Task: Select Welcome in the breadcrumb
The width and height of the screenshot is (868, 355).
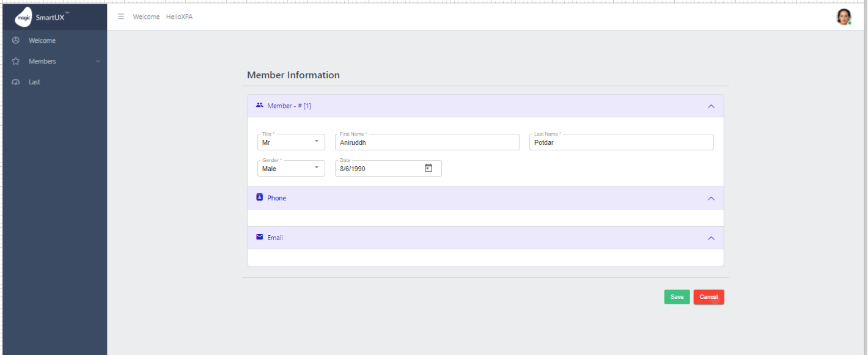Action: coord(146,16)
